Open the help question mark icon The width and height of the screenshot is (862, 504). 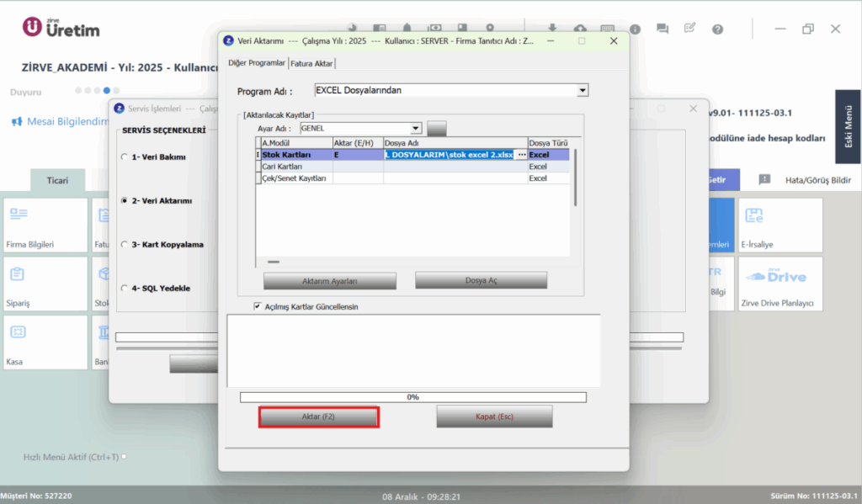pos(717,29)
